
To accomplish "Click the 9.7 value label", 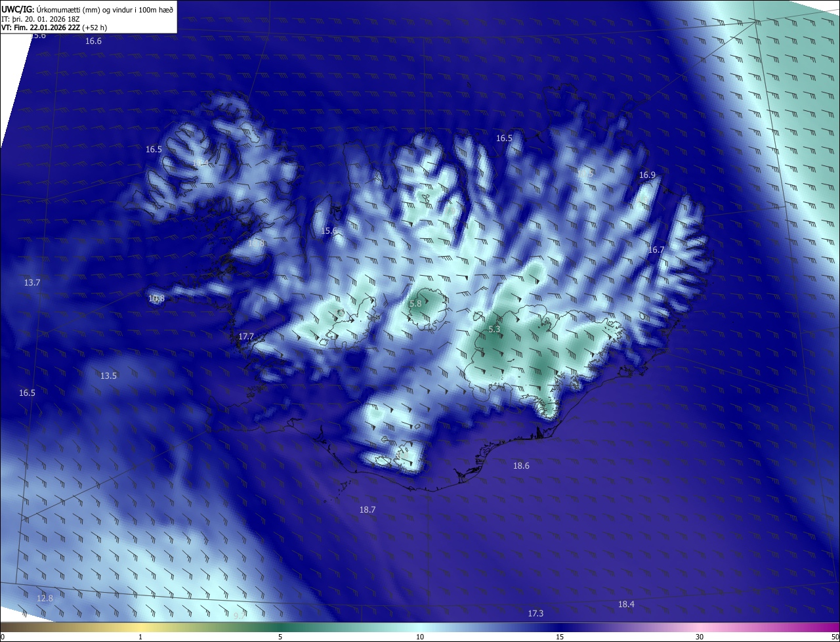I will pos(239,616).
